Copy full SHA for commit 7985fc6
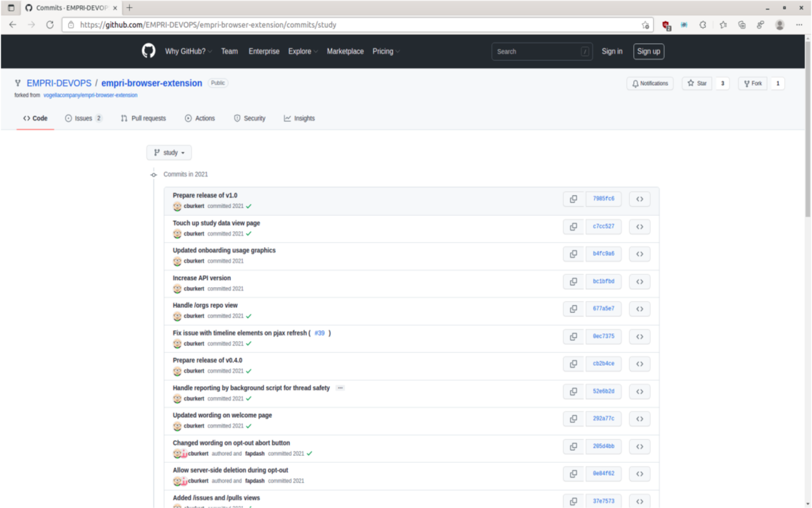The height and width of the screenshot is (508, 812). point(573,199)
